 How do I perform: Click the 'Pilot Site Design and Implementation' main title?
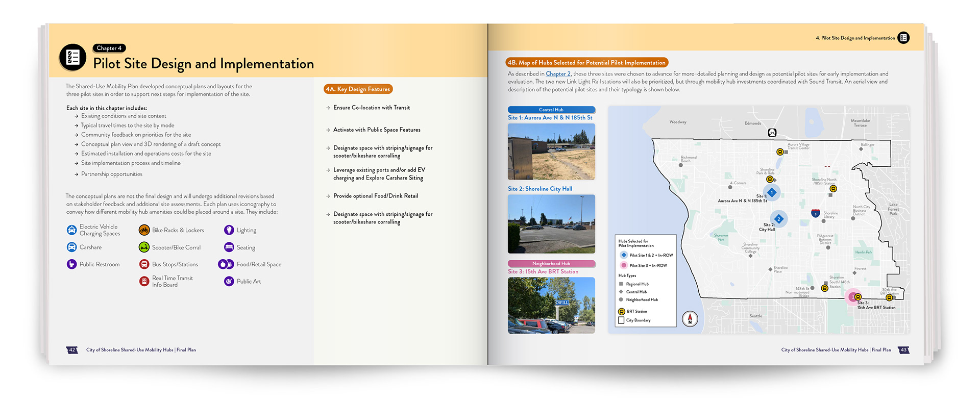(x=204, y=64)
